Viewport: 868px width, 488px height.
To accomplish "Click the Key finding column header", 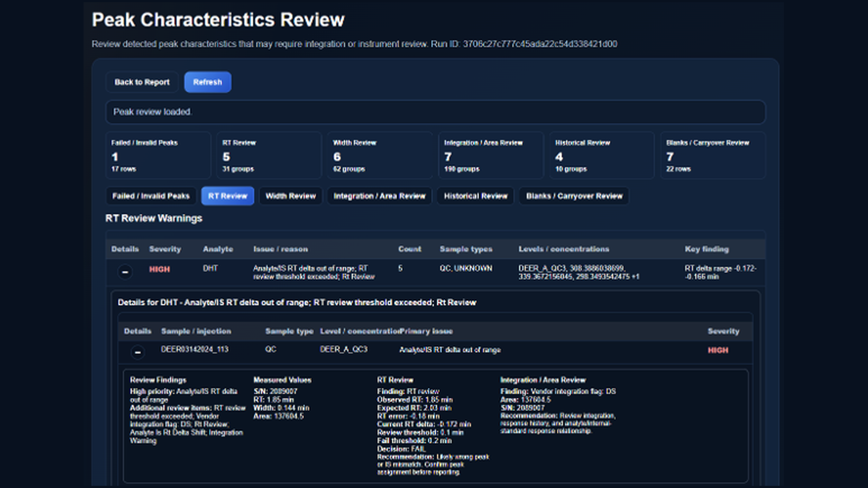I will click(x=706, y=249).
